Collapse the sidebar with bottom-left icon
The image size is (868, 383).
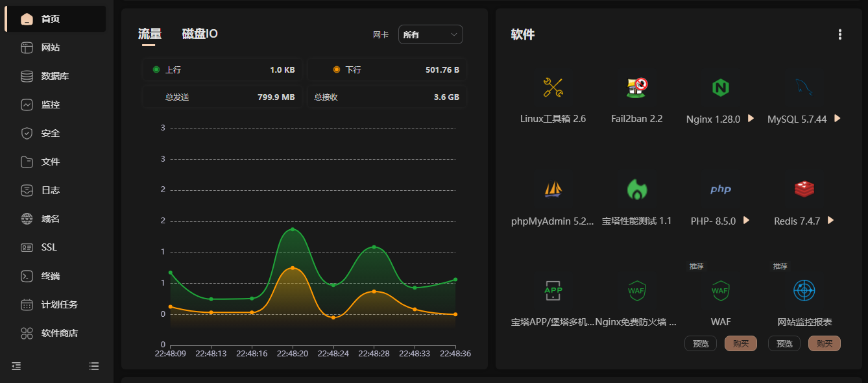(17, 366)
